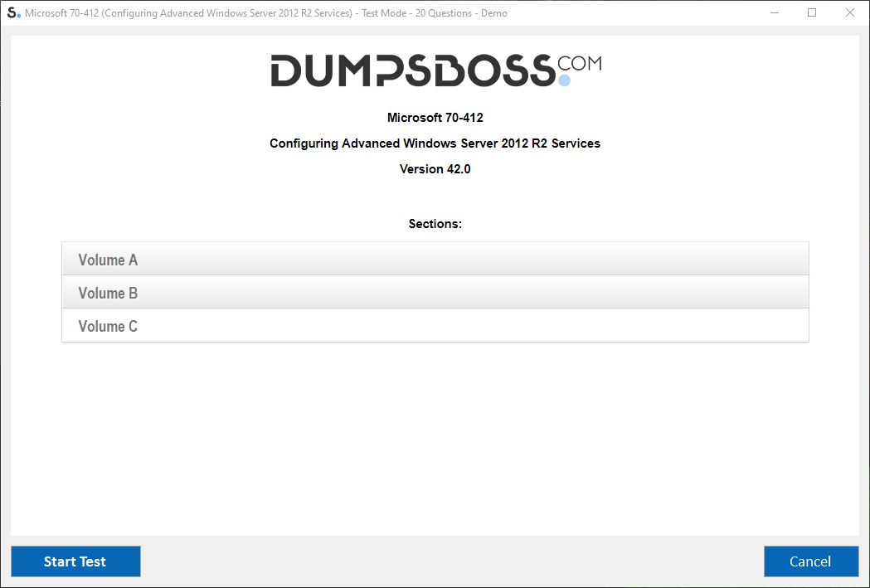The height and width of the screenshot is (588, 870).
Task: Click the Microsoft 70-412 exam heading
Action: tap(435, 118)
